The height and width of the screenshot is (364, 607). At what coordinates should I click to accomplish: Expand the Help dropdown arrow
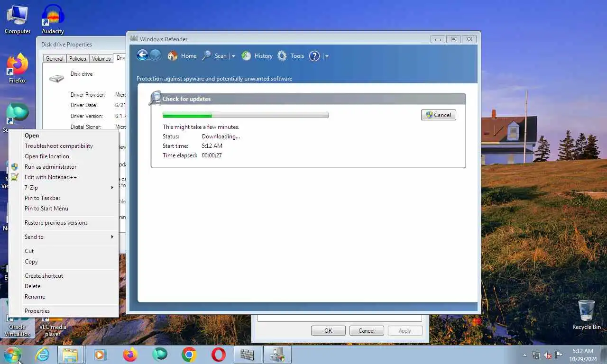tap(327, 56)
